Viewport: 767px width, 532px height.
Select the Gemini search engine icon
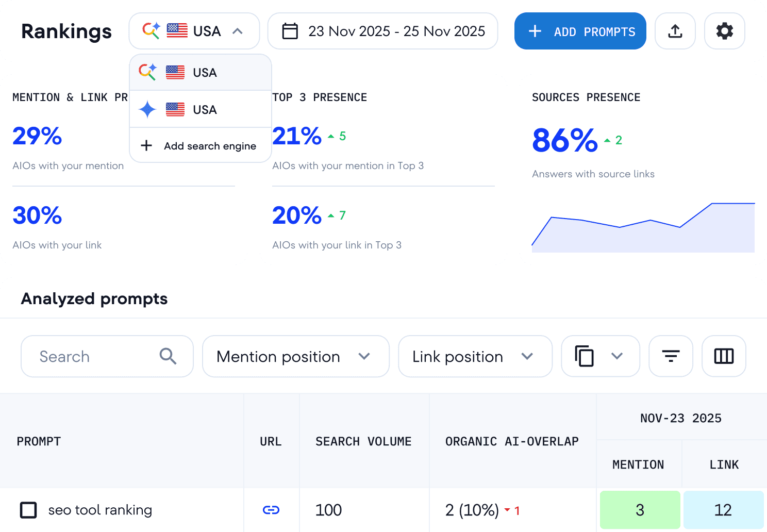147,109
